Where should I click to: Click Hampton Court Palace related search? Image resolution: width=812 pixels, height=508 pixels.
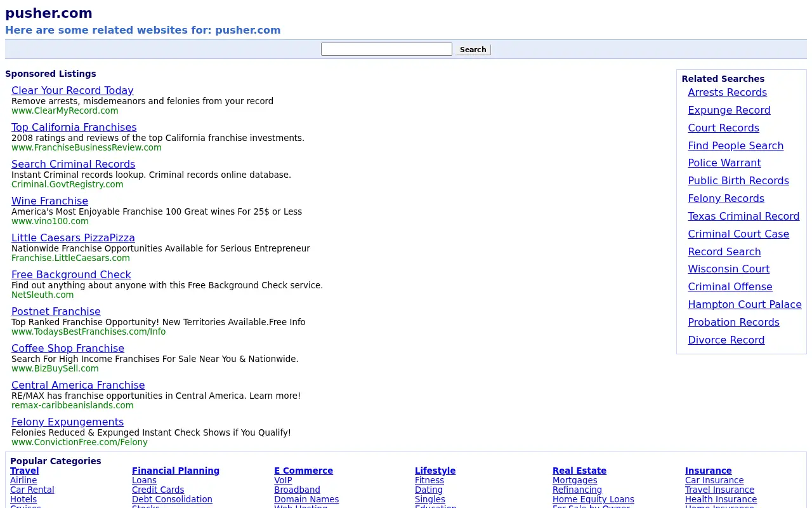[745, 305]
